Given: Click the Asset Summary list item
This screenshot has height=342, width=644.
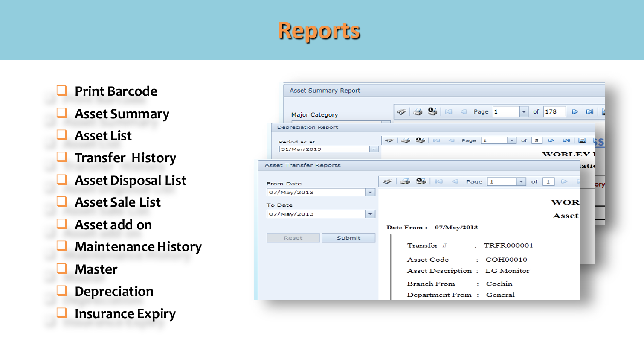Looking at the screenshot, I should tap(122, 114).
